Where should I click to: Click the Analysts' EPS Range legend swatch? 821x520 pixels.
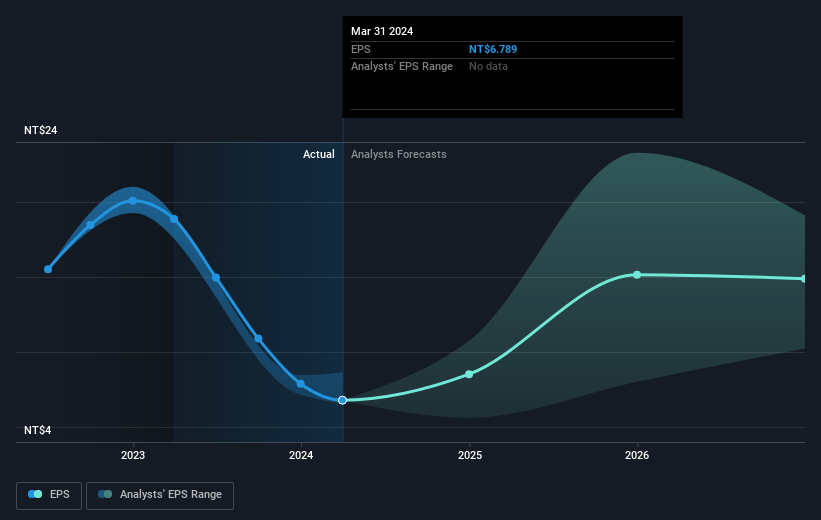[x=105, y=494]
